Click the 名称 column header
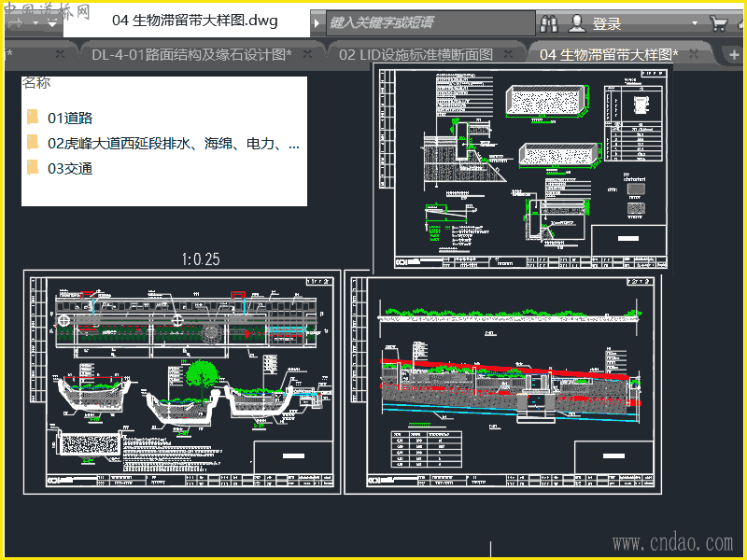 (x=36, y=83)
